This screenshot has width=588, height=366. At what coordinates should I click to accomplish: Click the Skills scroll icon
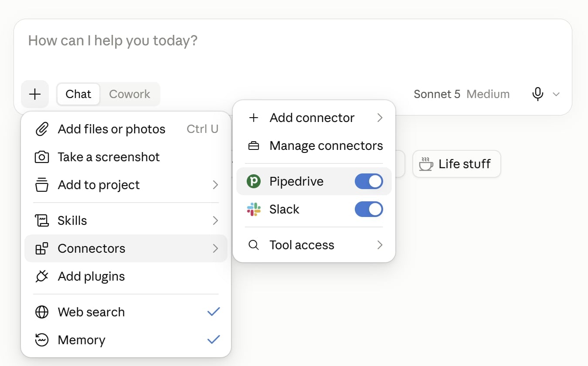41,220
